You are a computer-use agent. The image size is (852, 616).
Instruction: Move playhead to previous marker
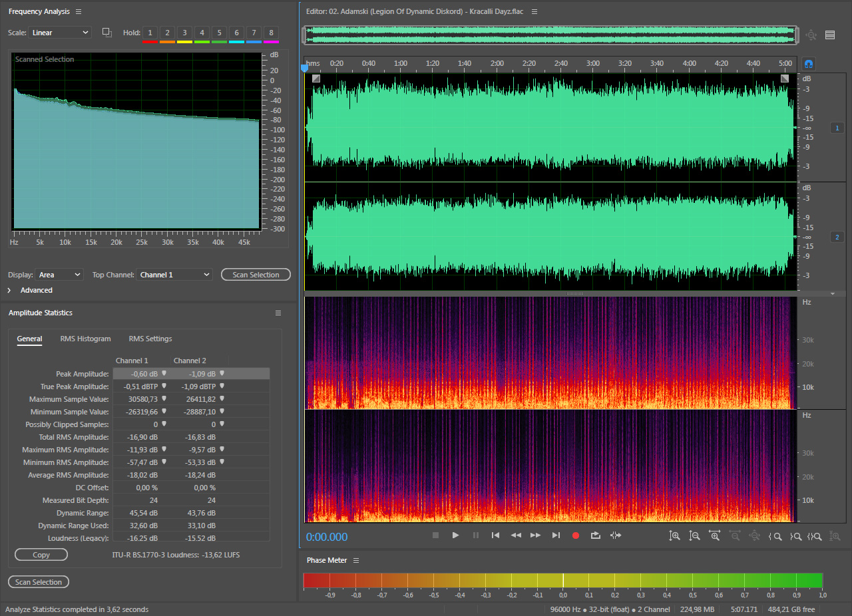(495, 536)
